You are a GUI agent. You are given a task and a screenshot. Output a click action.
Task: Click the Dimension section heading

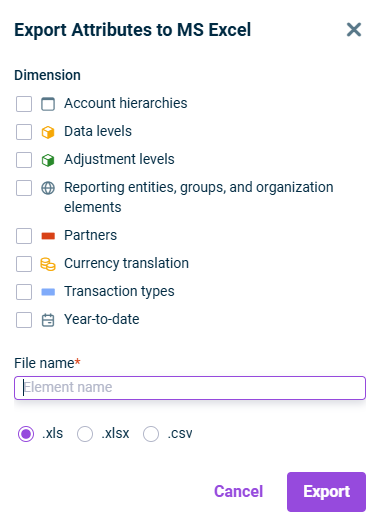click(x=47, y=75)
